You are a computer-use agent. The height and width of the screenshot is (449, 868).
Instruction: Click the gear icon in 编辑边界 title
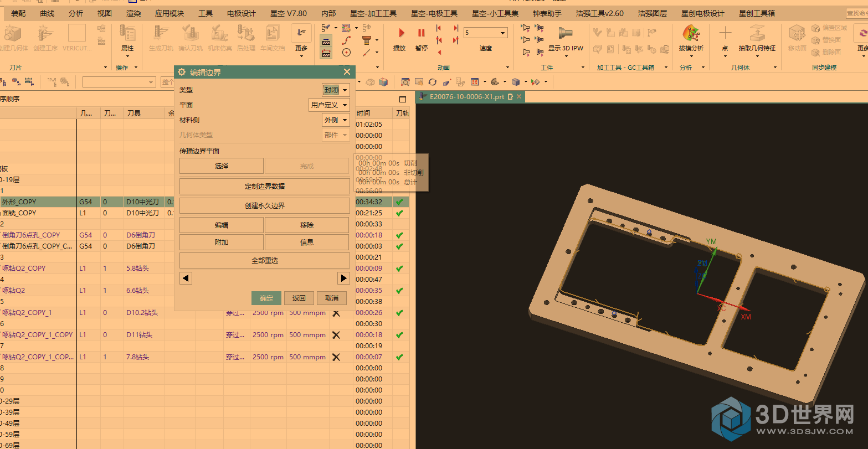182,72
